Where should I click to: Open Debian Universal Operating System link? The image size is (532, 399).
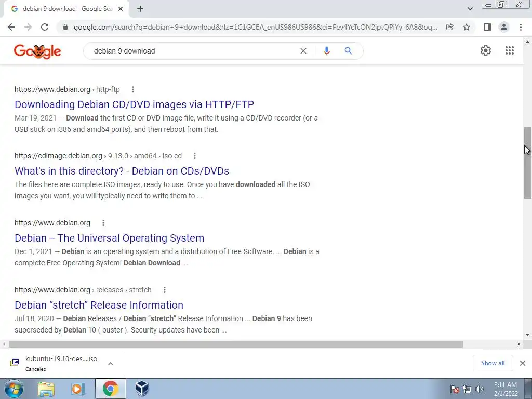pos(109,238)
